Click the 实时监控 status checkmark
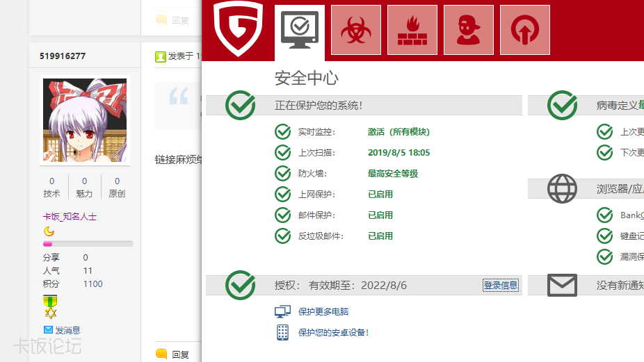Viewport: 644px width, 362px height. pos(282,132)
